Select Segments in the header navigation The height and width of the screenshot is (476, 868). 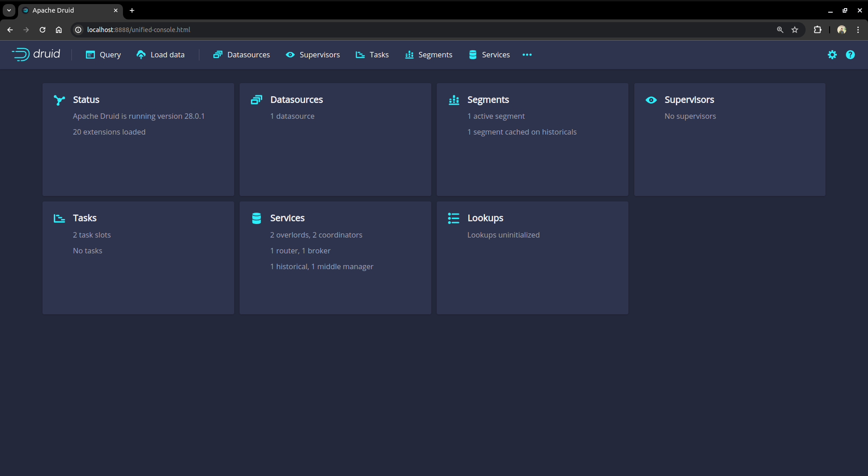coord(429,55)
